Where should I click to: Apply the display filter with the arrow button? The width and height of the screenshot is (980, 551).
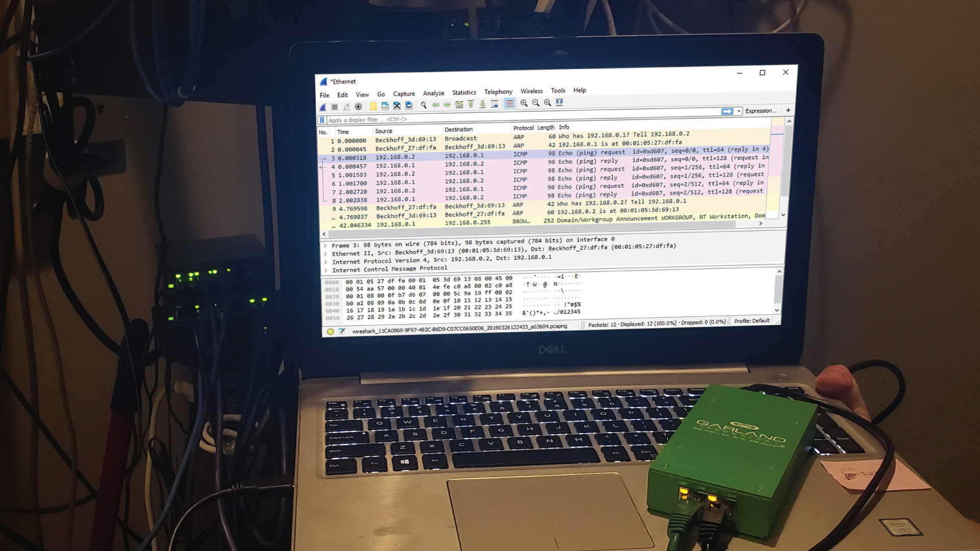727,111
